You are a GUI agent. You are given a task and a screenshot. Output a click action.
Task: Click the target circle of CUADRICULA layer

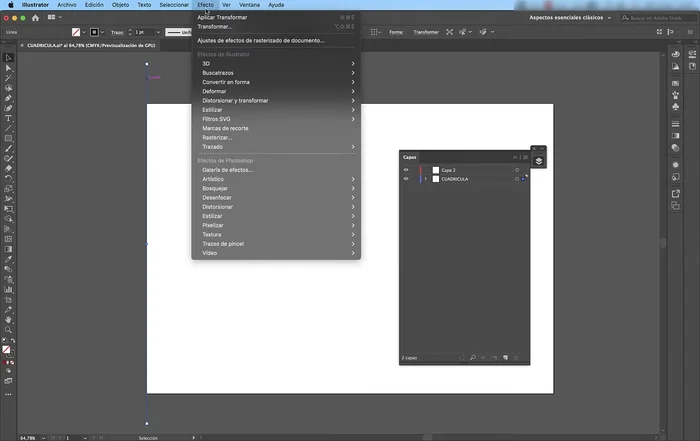[x=517, y=179]
